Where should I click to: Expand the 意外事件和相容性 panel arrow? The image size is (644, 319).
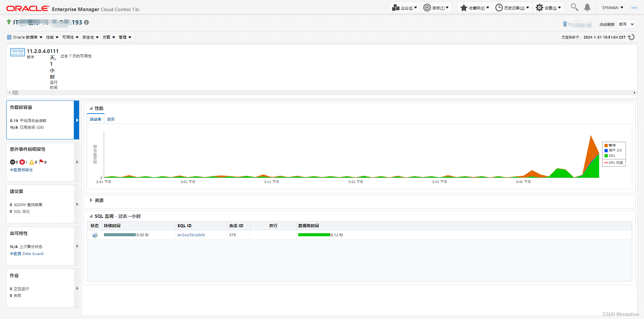point(77,162)
